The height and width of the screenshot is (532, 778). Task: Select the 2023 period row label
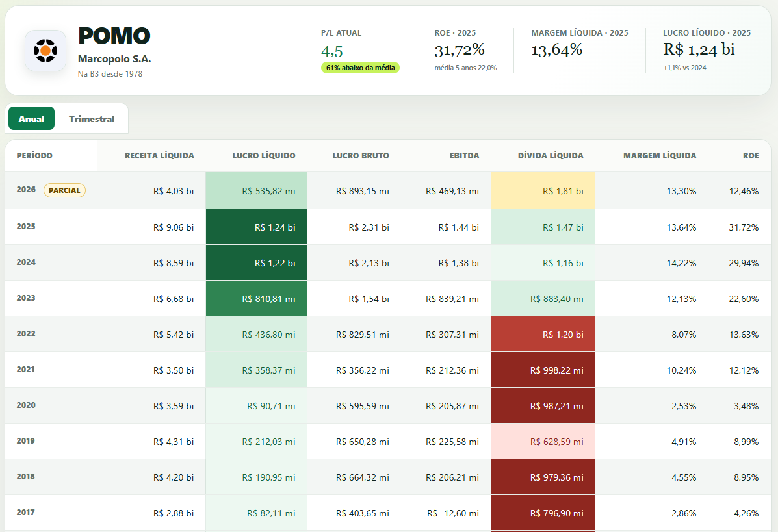[x=26, y=298]
